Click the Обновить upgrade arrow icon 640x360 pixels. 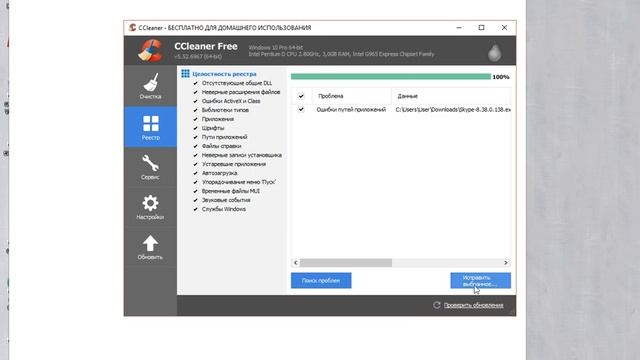[x=150, y=243]
